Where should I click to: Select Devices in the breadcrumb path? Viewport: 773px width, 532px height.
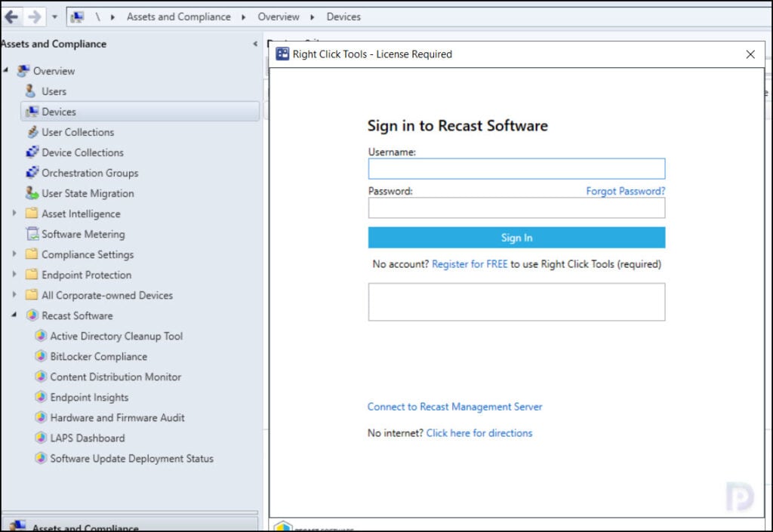click(343, 17)
